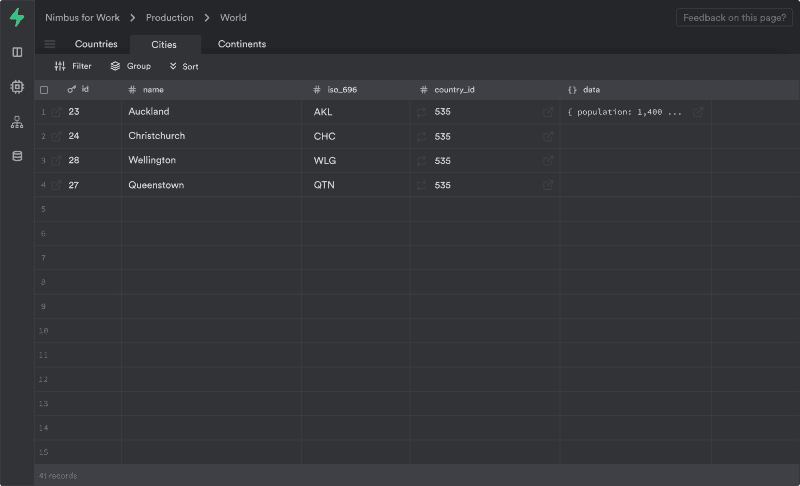Viewport: 800px width, 486px height.
Task: Open the schema hierarchy sidebar icon
Action: (x=17, y=122)
